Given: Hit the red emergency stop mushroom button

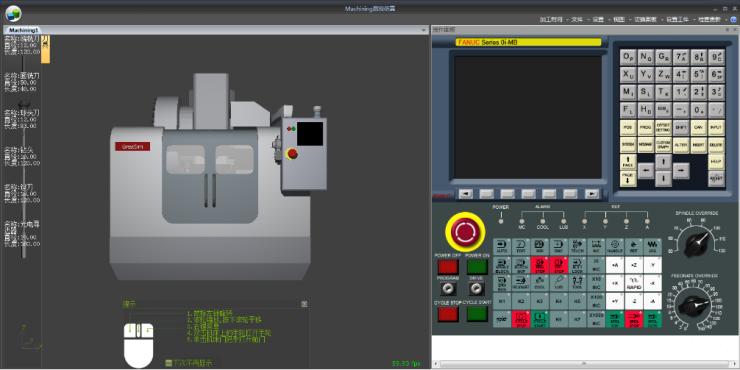Looking at the screenshot, I should tap(465, 232).
